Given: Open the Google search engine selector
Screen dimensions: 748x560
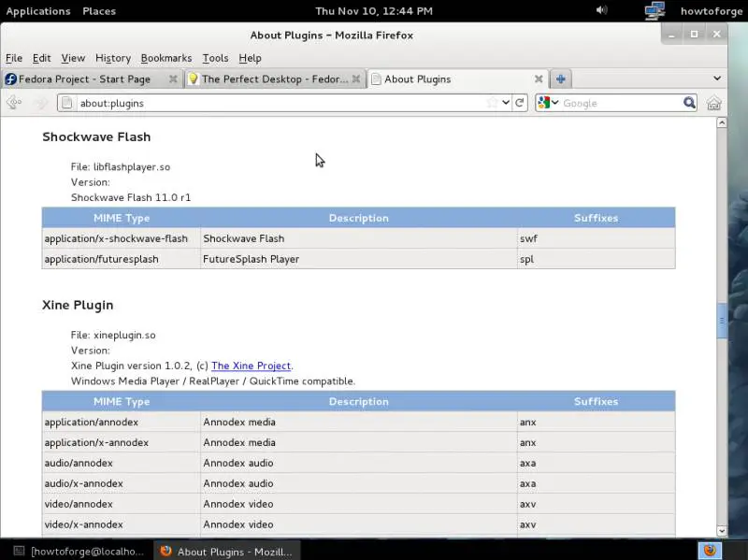Looking at the screenshot, I should tap(548, 103).
